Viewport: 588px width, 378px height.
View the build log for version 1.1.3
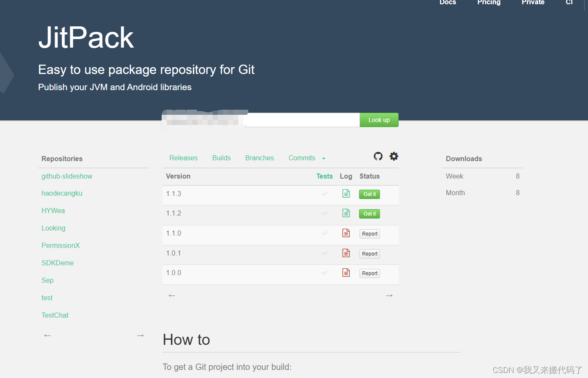point(346,193)
